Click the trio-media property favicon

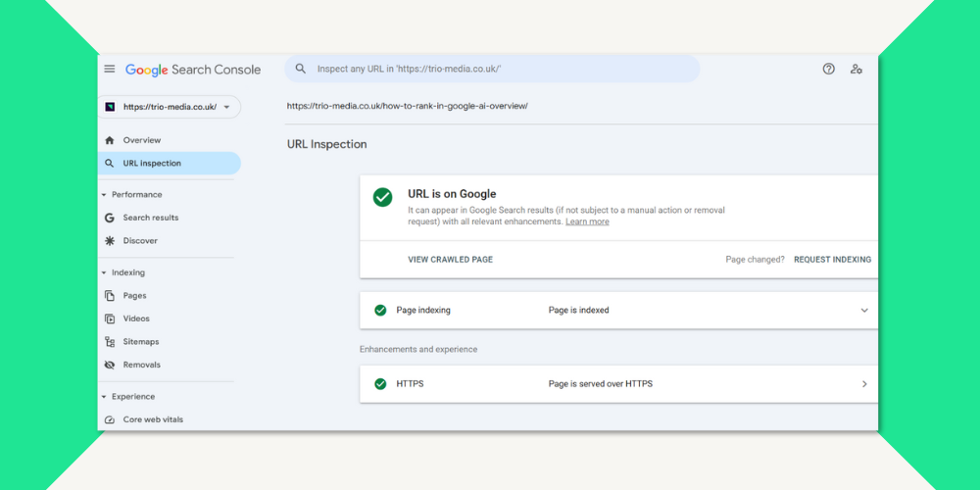tap(110, 107)
